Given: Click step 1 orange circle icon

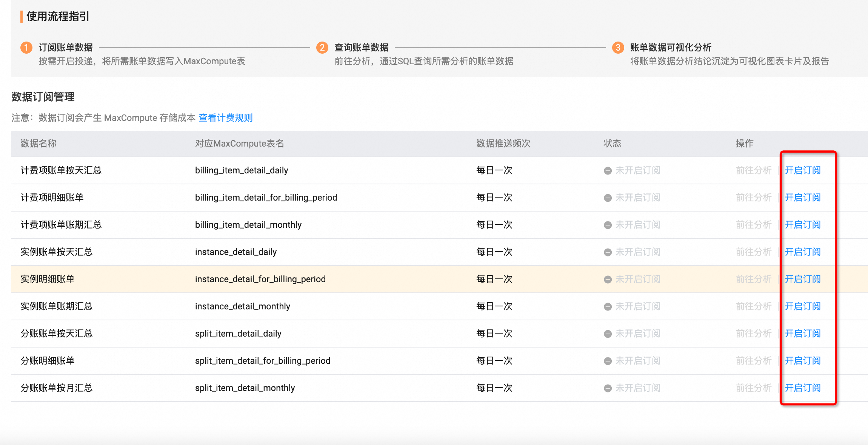Looking at the screenshot, I should click(26, 48).
